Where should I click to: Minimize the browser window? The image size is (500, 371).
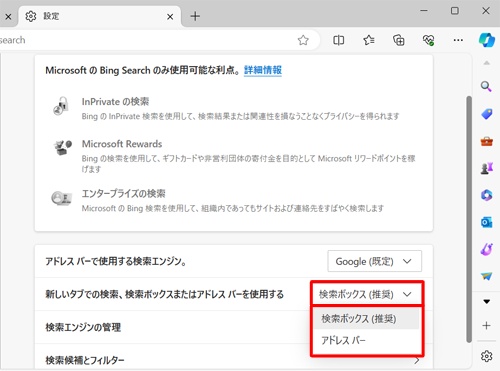pyautogui.click(x=424, y=11)
